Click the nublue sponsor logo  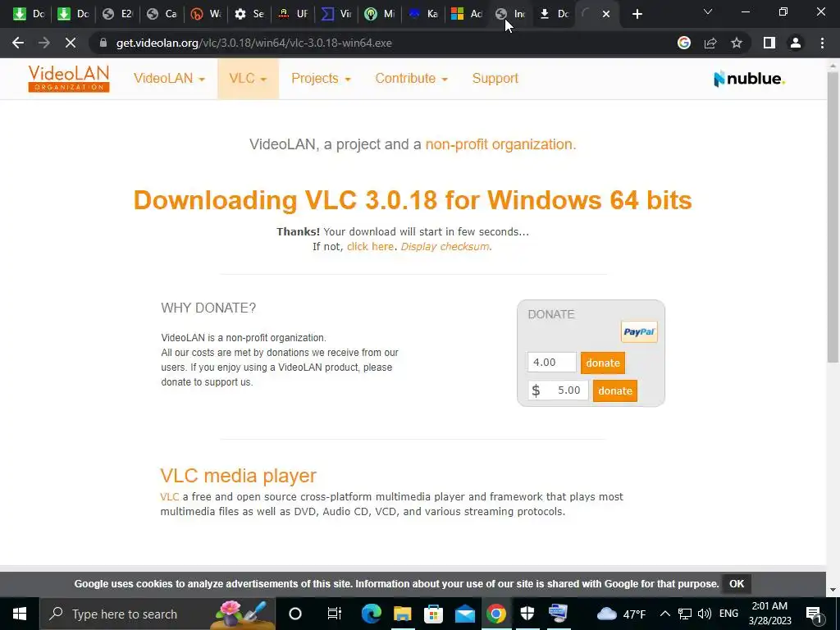click(x=749, y=79)
